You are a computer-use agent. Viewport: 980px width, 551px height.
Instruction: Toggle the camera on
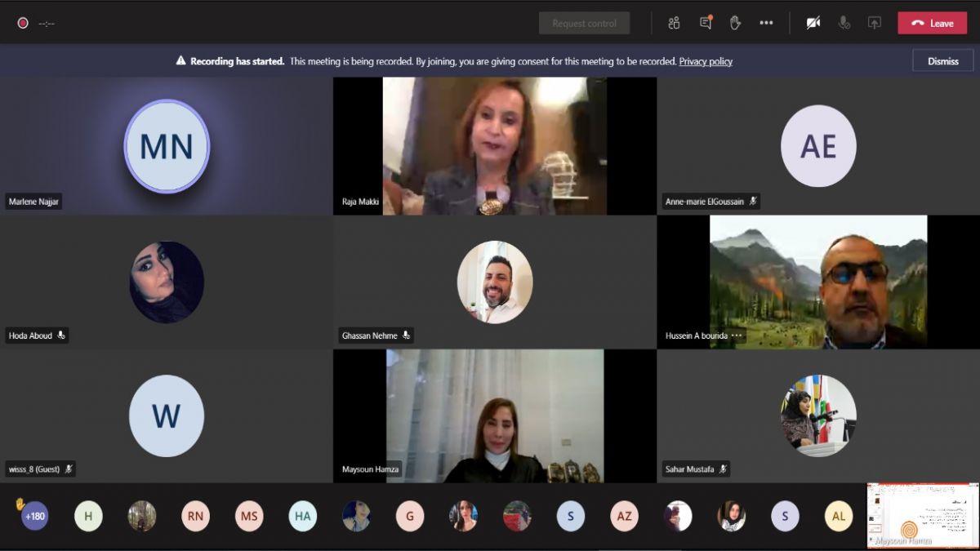pyautogui.click(x=813, y=23)
